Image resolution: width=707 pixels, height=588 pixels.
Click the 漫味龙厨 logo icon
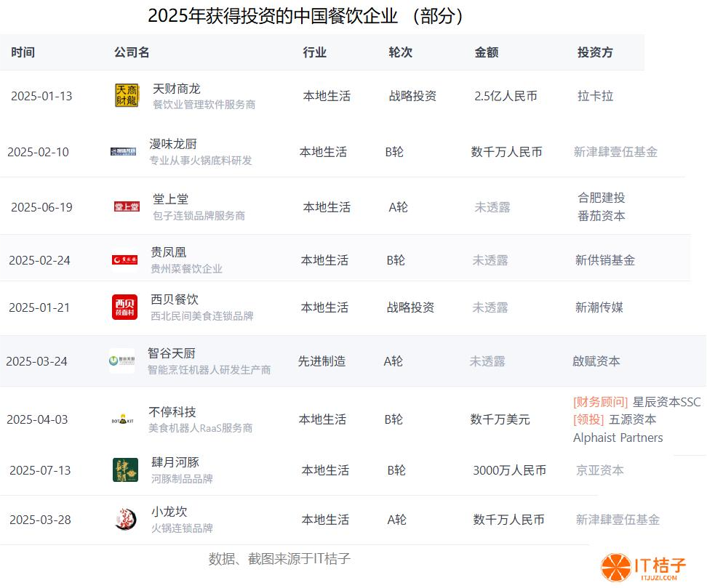(x=123, y=152)
